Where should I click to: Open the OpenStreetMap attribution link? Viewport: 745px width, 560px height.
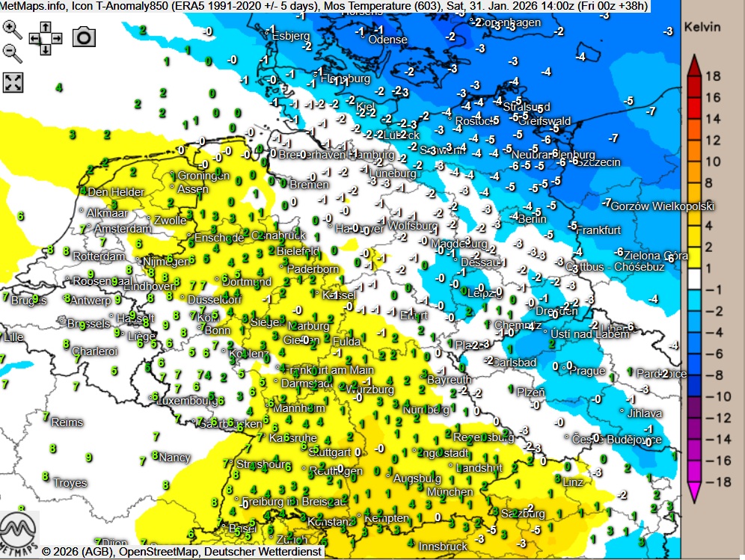click(x=156, y=552)
